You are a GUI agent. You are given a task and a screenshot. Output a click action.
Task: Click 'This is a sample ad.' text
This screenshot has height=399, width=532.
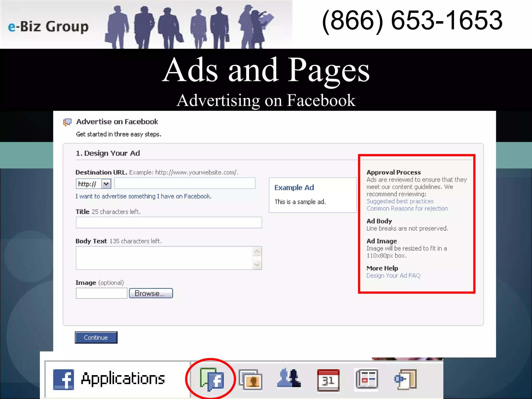point(300,202)
